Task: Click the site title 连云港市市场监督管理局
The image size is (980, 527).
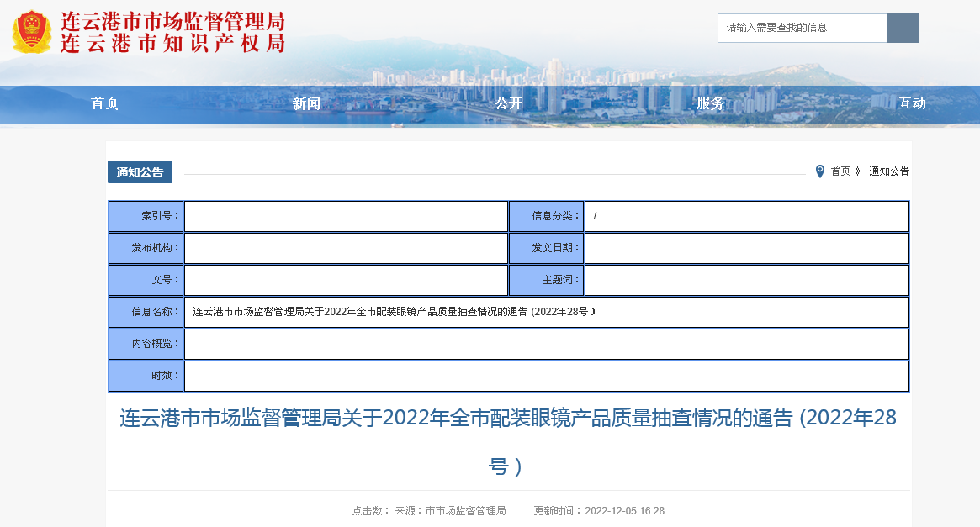Action: click(x=172, y=21)
